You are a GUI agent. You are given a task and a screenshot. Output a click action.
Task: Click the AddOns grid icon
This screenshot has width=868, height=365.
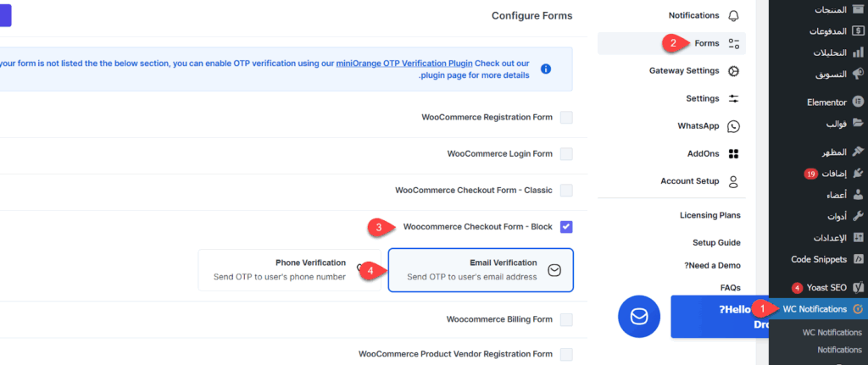click(x=734, y=153)
